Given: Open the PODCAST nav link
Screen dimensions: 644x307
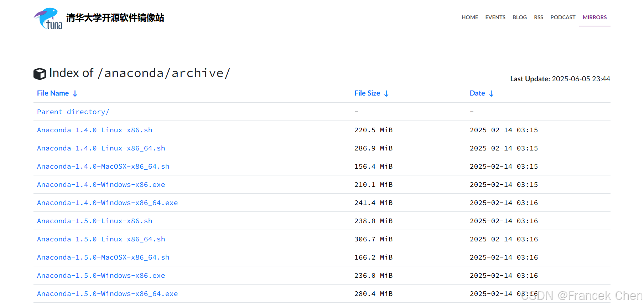Looking at the screenshot, I should pyautogui.click(x=563, y=17).
